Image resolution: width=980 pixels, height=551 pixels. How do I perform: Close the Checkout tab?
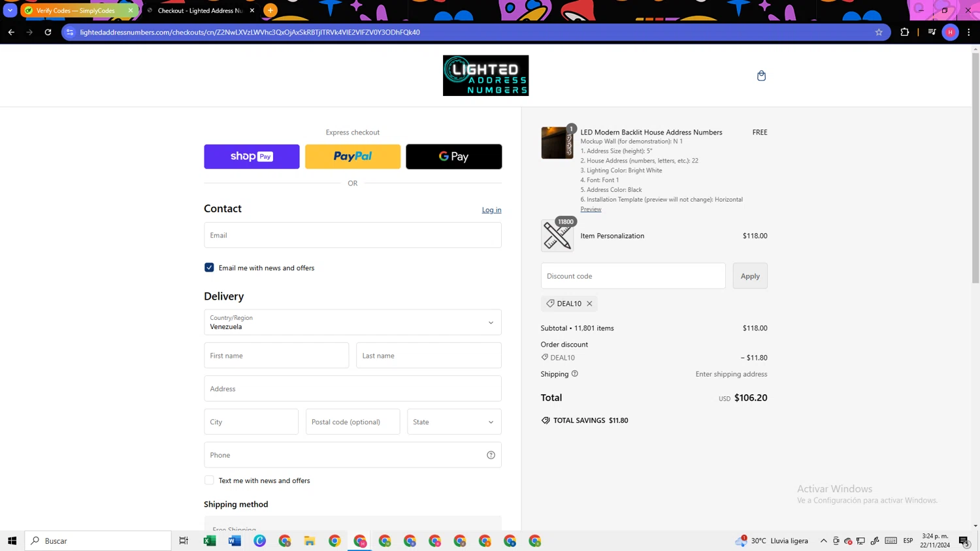(252, 10)
